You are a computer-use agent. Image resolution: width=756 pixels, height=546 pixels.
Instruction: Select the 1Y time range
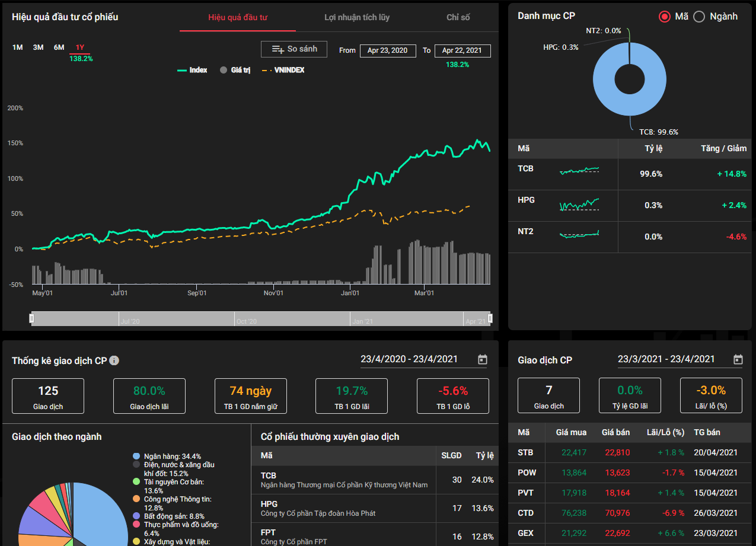coord(80,47)
